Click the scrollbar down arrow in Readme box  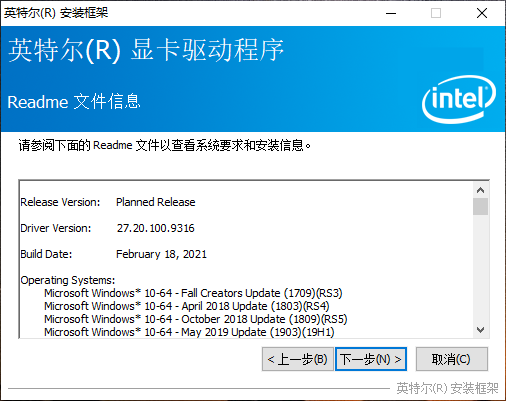tap(480, 330)
